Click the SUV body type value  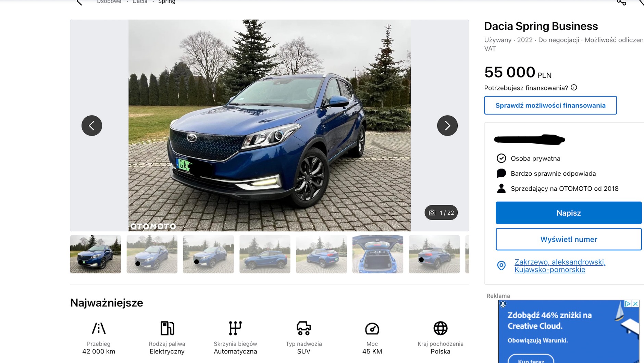click(304, 351)
